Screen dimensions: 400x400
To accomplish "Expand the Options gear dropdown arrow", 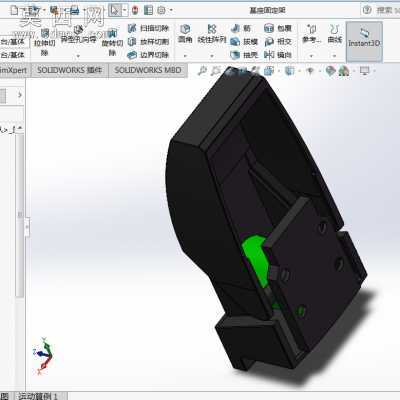I will 171,11.
